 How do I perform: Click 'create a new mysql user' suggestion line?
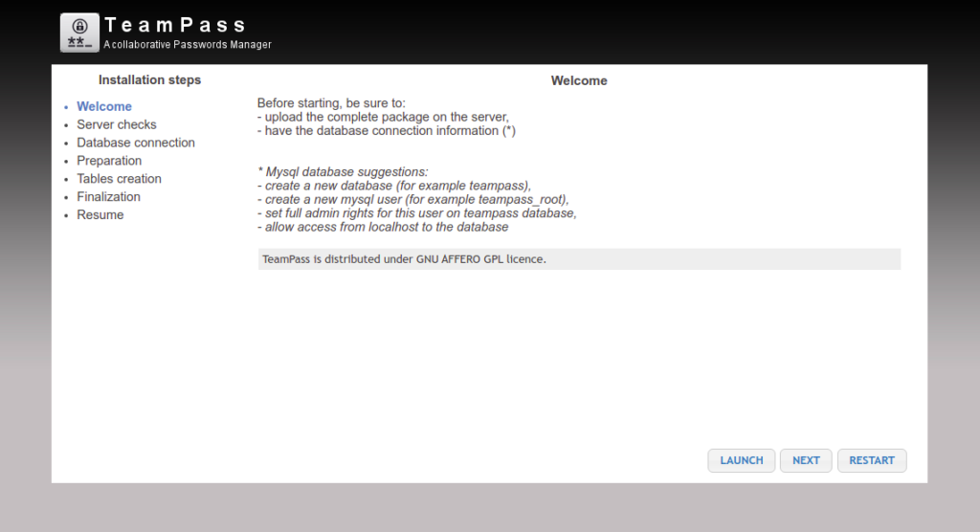(x=413, y=199)
